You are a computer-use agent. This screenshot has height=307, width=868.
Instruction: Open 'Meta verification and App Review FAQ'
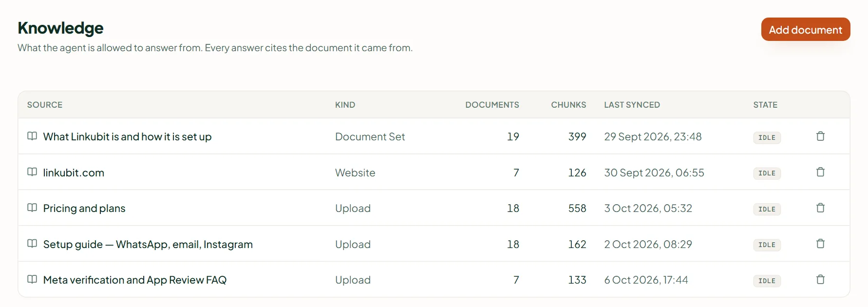tap(135, 280)
